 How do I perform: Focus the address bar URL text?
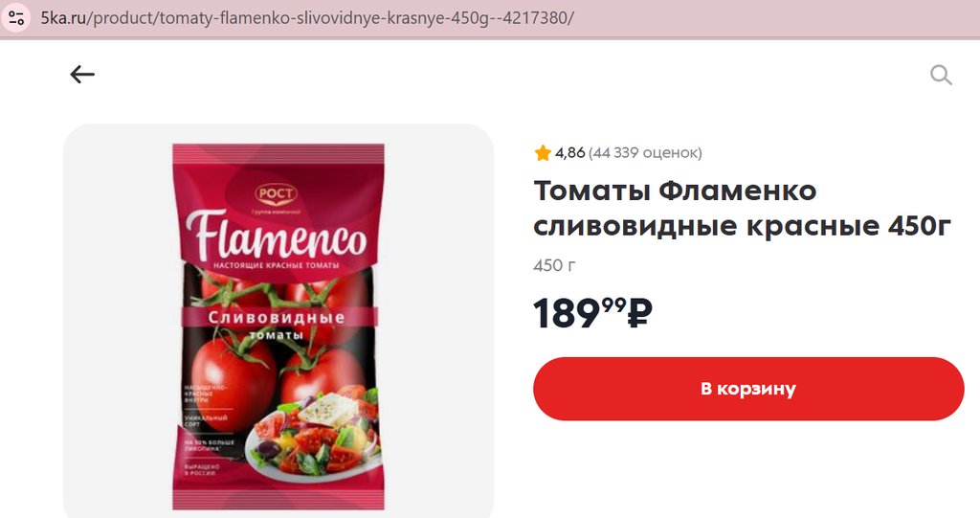click(307, 17)
